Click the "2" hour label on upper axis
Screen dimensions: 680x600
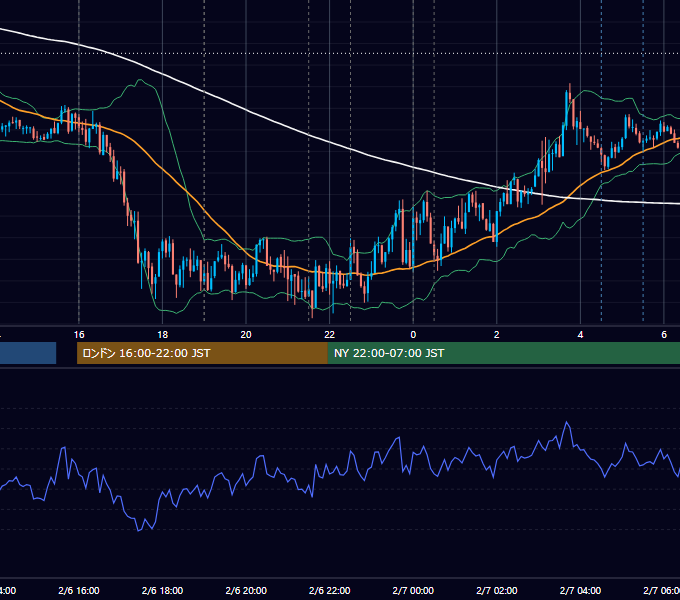(x=497, y=335)
